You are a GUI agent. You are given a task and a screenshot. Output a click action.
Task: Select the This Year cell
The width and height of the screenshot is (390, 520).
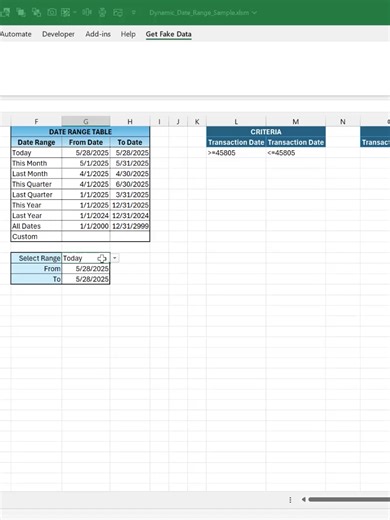tap(36, 205)
